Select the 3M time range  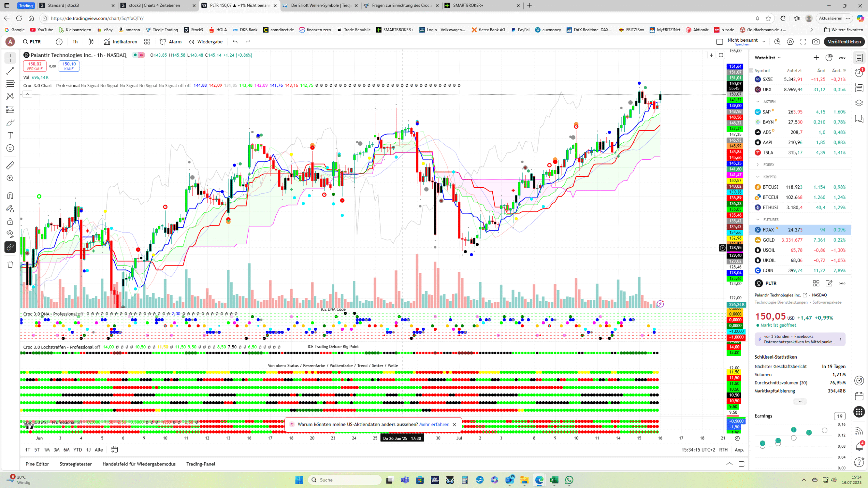click(x=57, y=450)
